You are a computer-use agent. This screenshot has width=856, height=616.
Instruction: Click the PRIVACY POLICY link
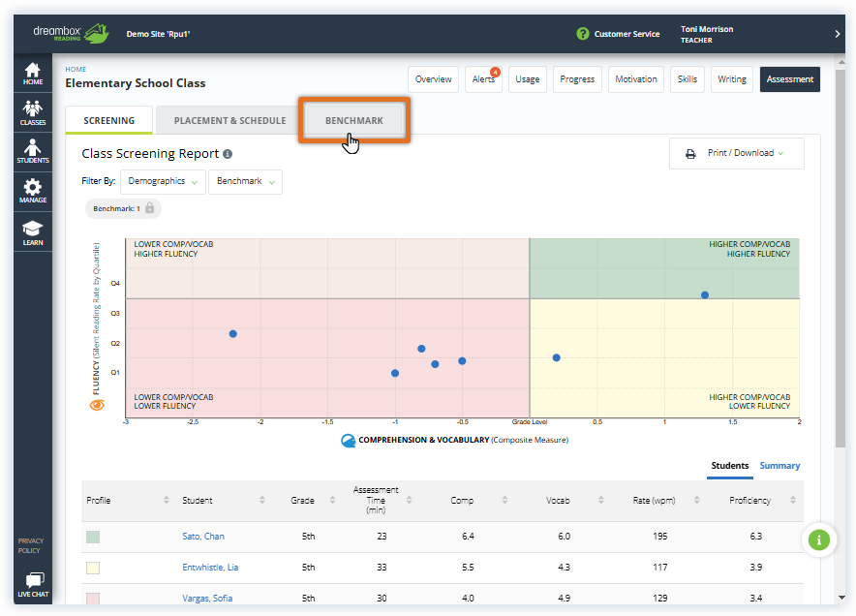pos(32,545)
